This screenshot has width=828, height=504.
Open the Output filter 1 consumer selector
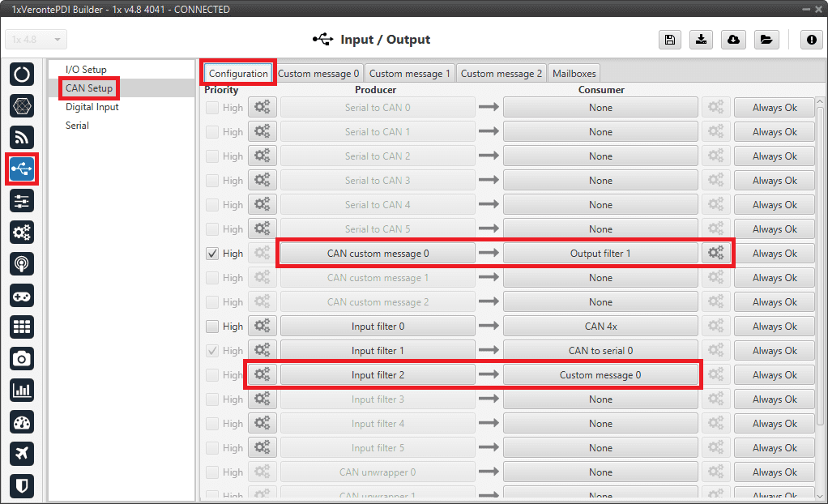600,254
